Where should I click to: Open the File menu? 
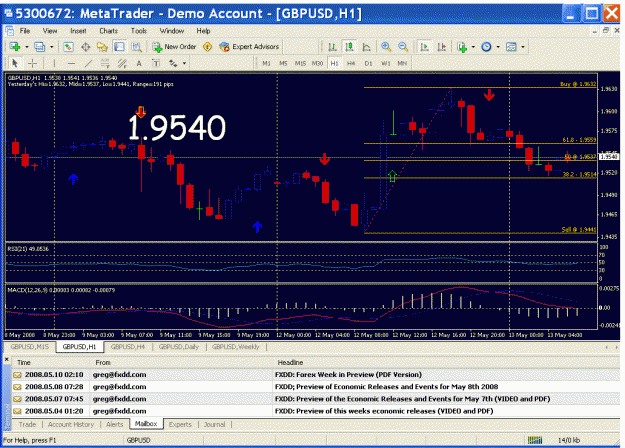[25, 31]
